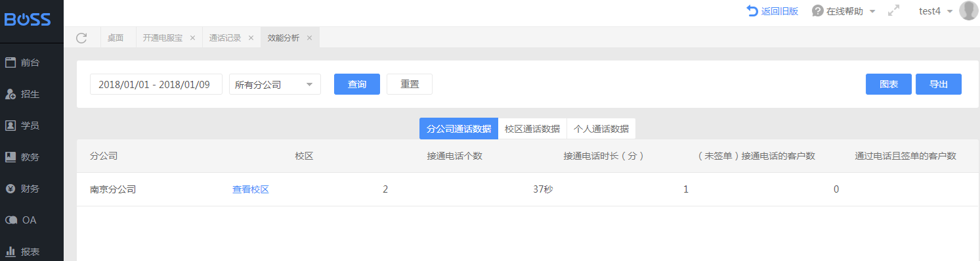Close the 开通电服宝 tab
Viewport: 980px width, 261px height.
pyautogui.click(x=192, y=37)
